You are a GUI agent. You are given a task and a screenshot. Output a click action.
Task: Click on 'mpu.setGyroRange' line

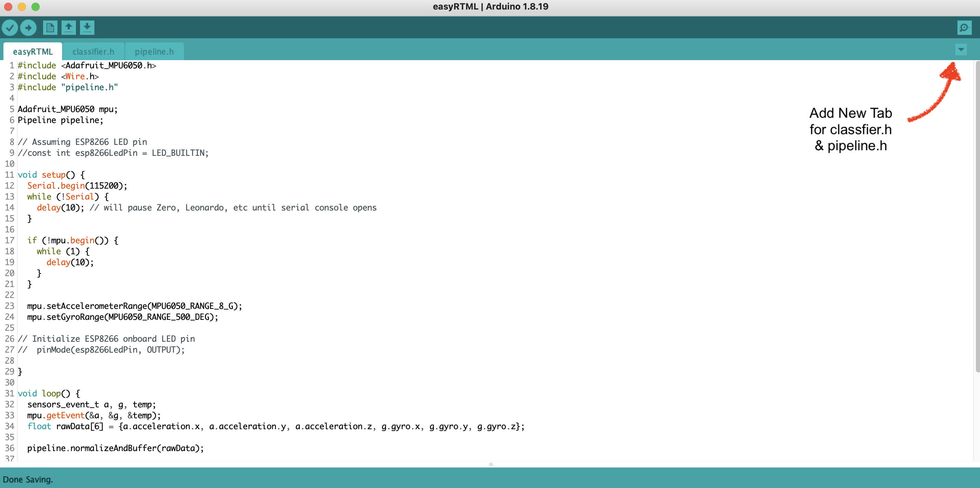coord(122,317)
